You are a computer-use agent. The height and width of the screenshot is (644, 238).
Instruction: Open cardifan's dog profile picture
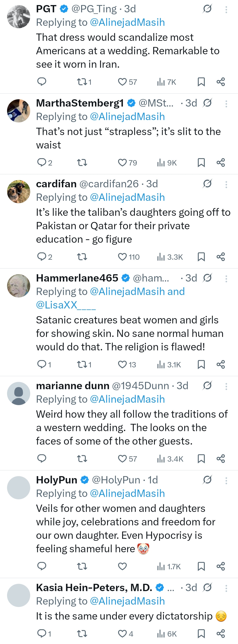click(19, 192)
